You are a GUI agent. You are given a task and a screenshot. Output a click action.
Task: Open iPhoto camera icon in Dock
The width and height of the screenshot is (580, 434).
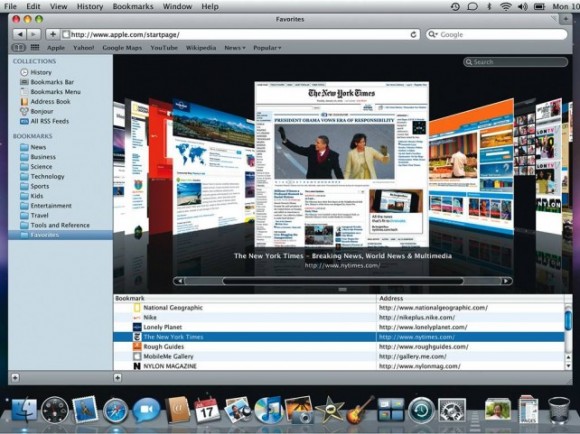click(300, 410)
